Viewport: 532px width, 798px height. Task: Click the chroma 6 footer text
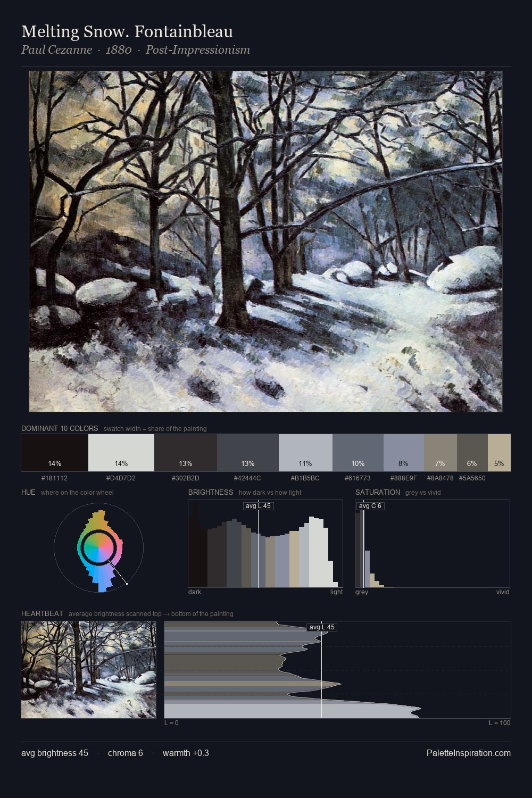point(125,753)
